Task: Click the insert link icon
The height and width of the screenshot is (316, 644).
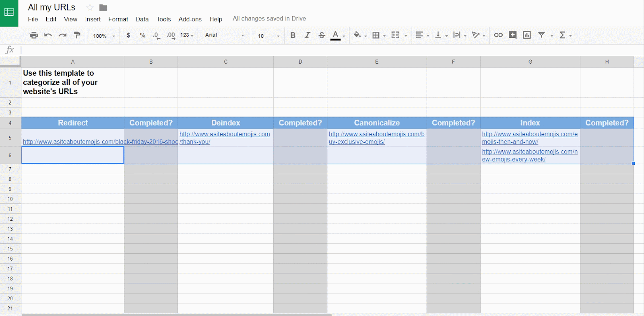Action: [498, 35]
